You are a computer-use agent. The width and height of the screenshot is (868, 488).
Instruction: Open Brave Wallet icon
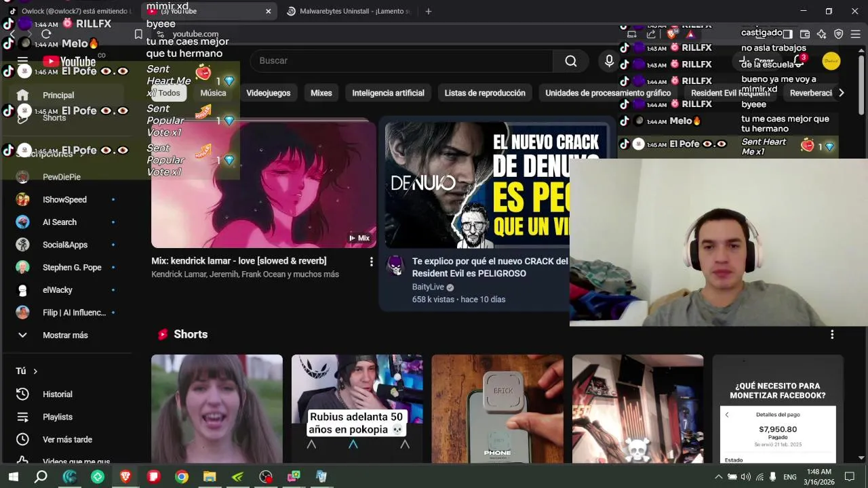(805, 34)
